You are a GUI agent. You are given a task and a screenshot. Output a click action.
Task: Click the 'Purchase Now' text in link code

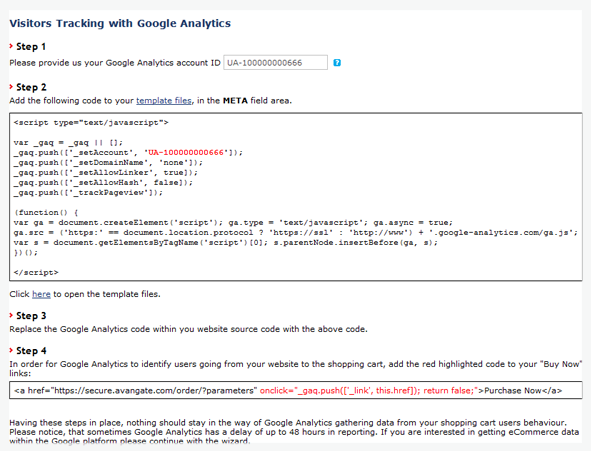tap(513, 390)
